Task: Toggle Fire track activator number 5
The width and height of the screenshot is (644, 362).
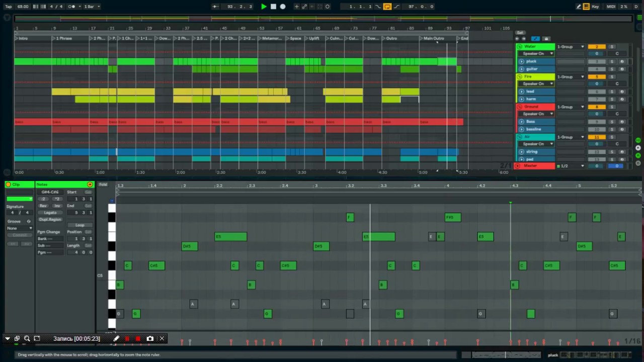Action: pyautogui.click(x=597, y=77)
